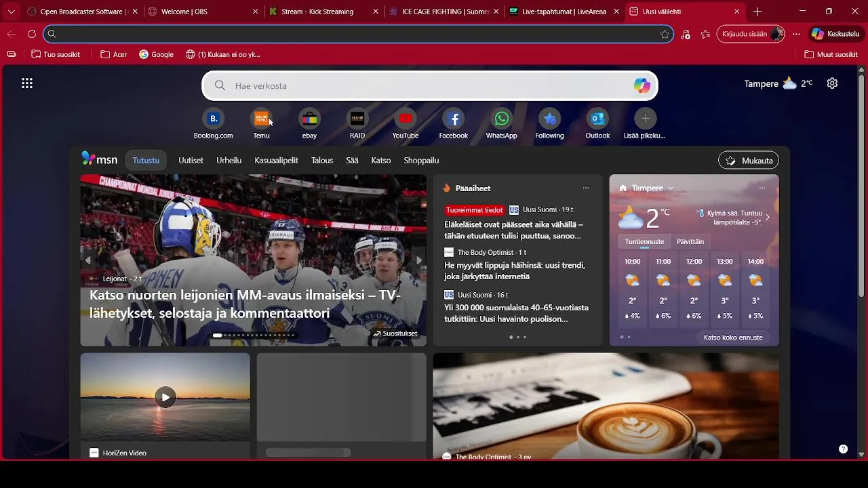Reload the page with refresh icon
This screenshot has width=868, height=488.
coord(32,34)
